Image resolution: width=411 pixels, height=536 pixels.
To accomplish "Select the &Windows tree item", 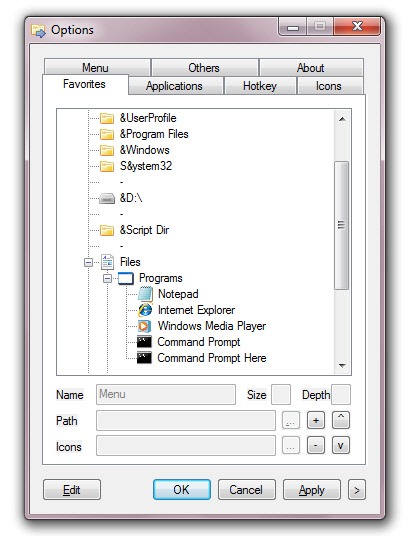I will pos(145,150).
